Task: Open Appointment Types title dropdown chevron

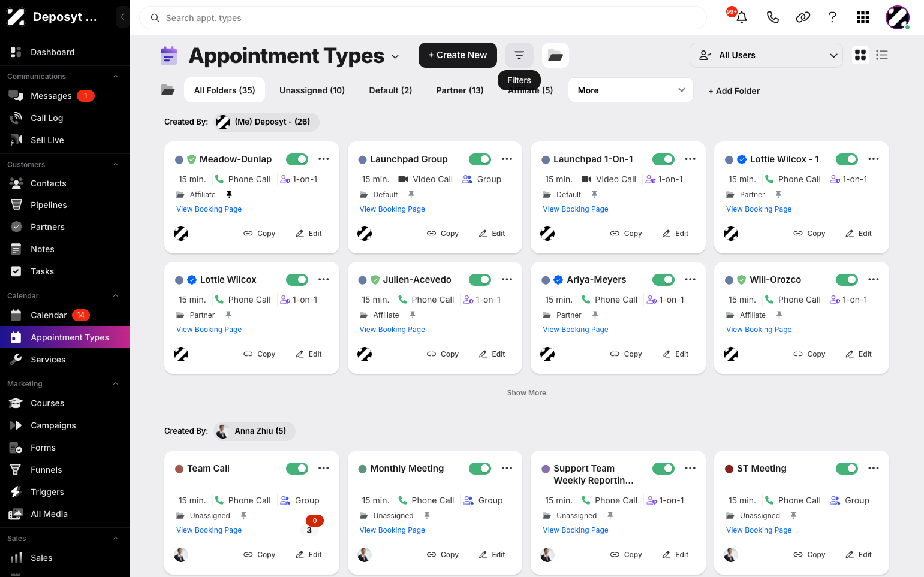Action: 395,56
